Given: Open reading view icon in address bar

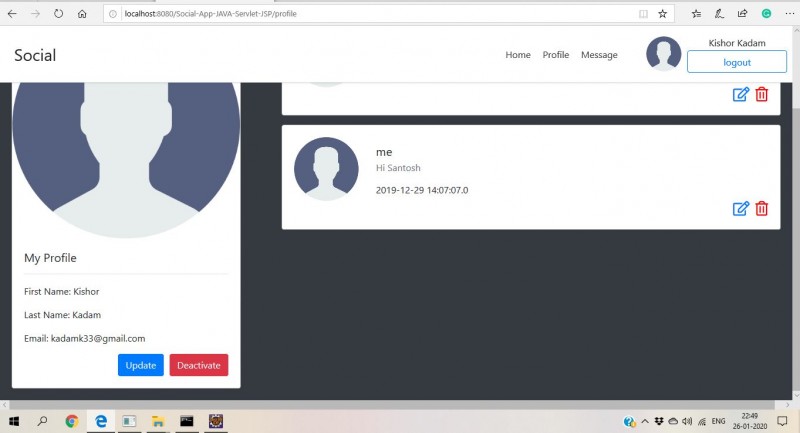Looking at the screenshot, I should (643, 14).
